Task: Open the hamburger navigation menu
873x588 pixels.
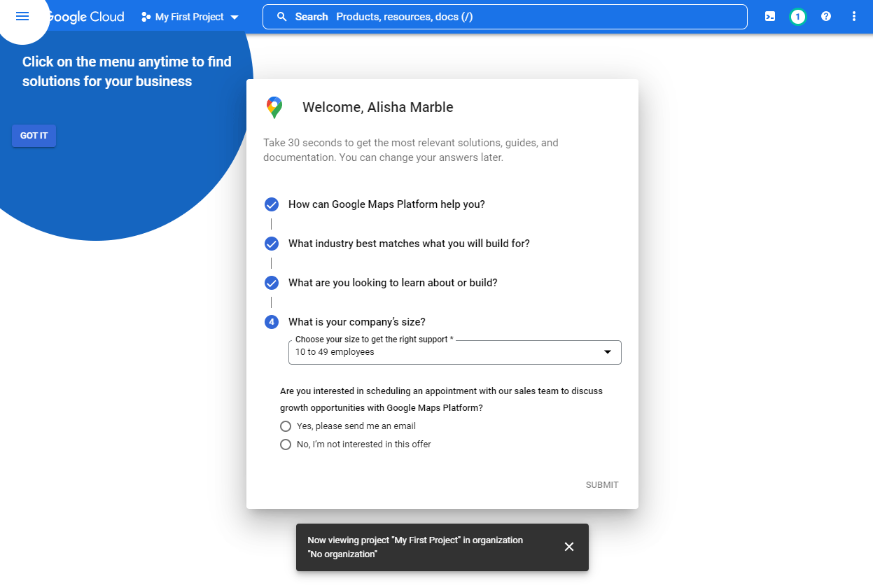Action: [x=22, y=16]
